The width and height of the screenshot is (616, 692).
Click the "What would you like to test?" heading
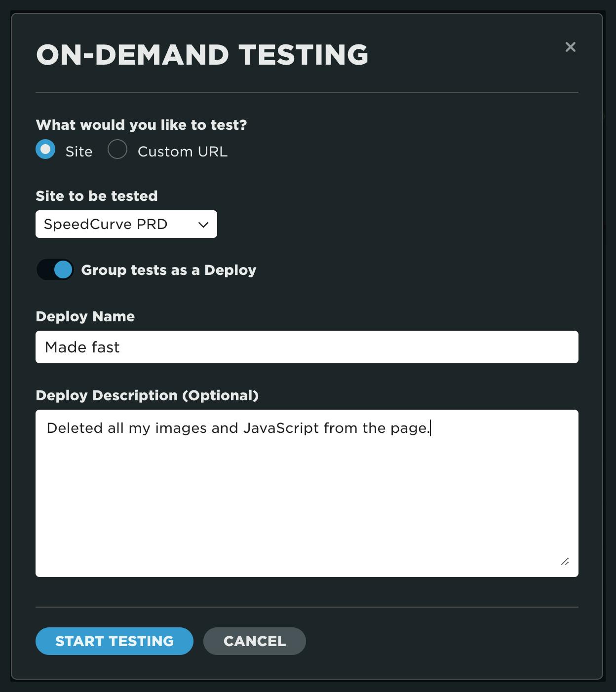[141, 125]
